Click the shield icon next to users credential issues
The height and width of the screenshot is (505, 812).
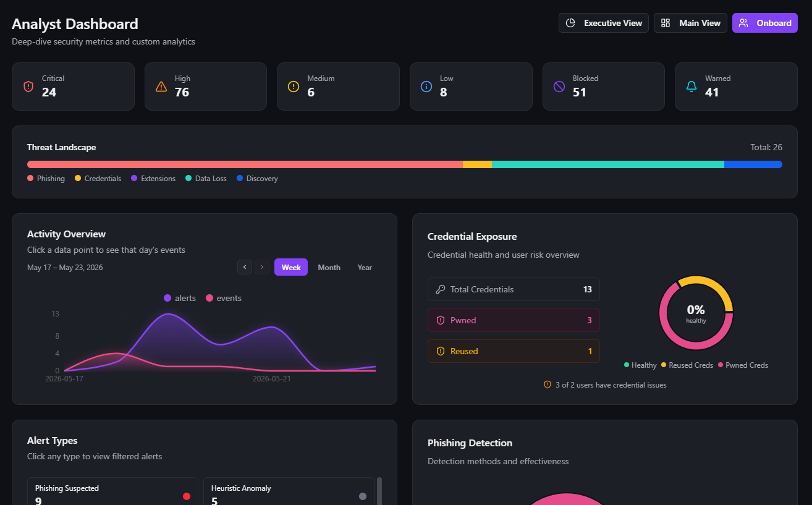pyautogui.click(x=548, y=384)
